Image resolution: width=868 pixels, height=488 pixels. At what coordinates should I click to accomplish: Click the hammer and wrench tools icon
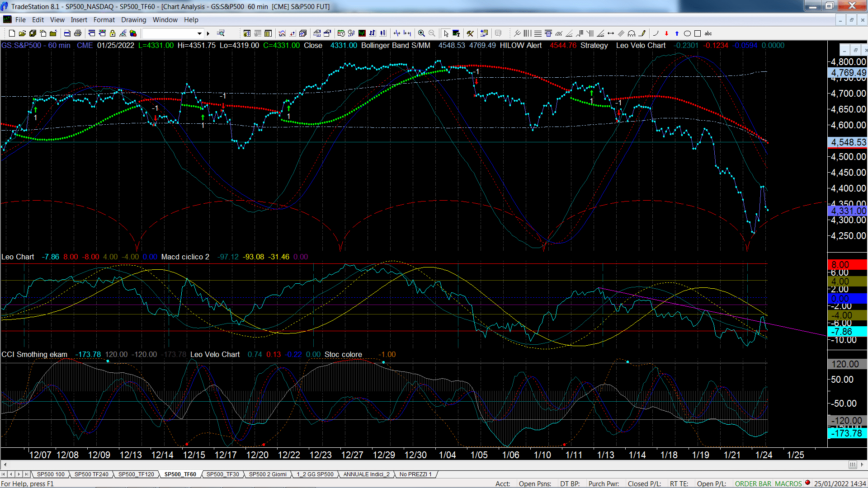(x=470, y=33)
